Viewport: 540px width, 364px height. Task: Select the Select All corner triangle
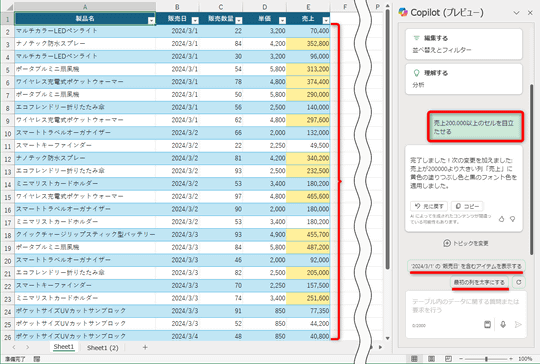click(10, 7)
